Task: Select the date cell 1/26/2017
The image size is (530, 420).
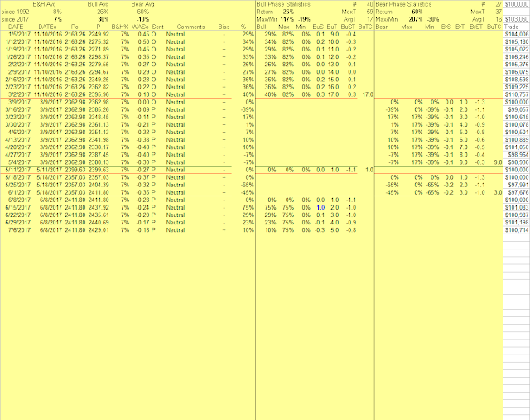Action: pyautogui.click(x=18, y=57)
